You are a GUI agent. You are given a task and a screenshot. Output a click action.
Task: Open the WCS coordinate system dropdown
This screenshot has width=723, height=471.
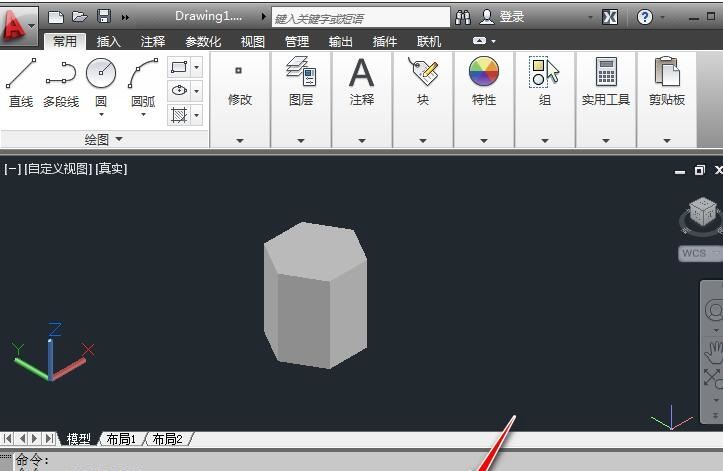point(700,253)
